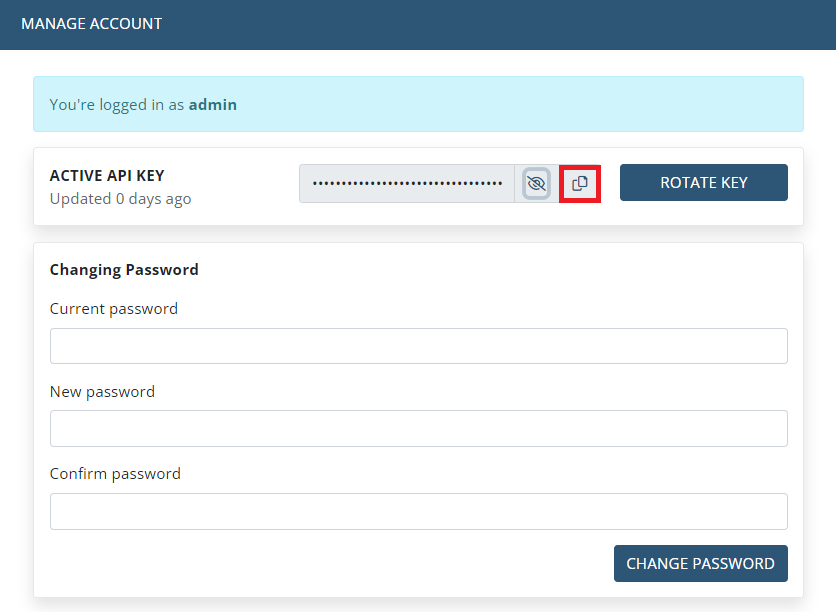Click the dark blue header bar's empty area
The height and width of the screenshot is (612, 836).
[500, 24]
